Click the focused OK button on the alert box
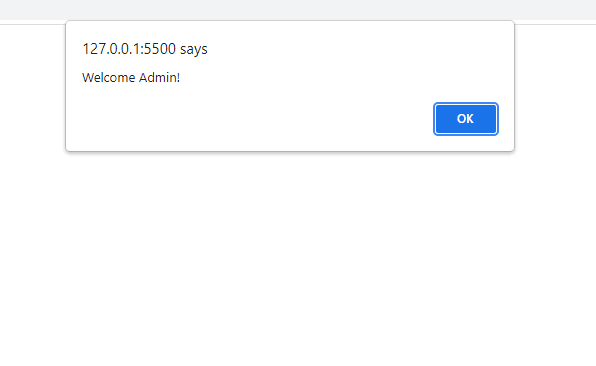The width and height of the screenshot is (596, 366). 466,119
